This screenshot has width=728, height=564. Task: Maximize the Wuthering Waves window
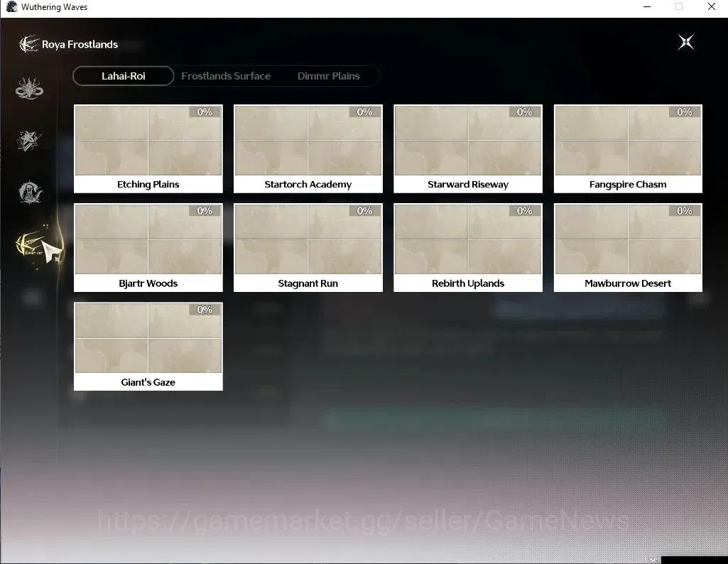tap(679, 6)
